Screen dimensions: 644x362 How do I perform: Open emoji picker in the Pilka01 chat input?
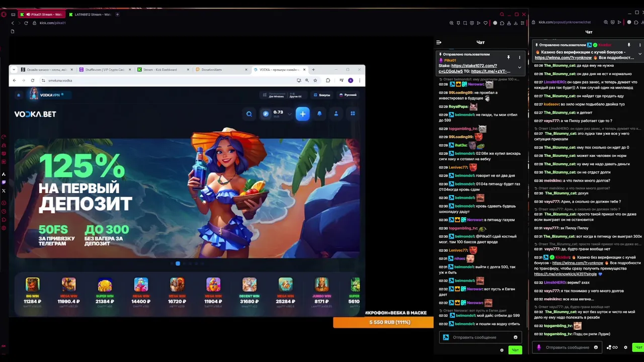(515, 337)
